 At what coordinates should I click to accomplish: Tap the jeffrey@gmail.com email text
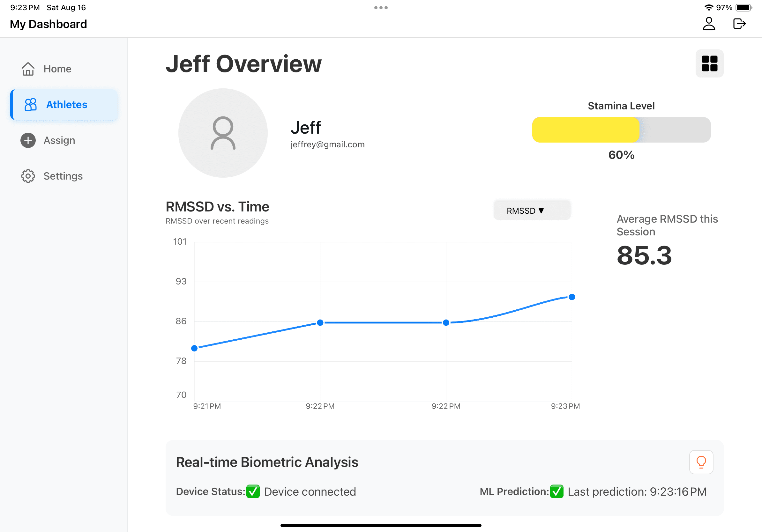pos(327,144)
